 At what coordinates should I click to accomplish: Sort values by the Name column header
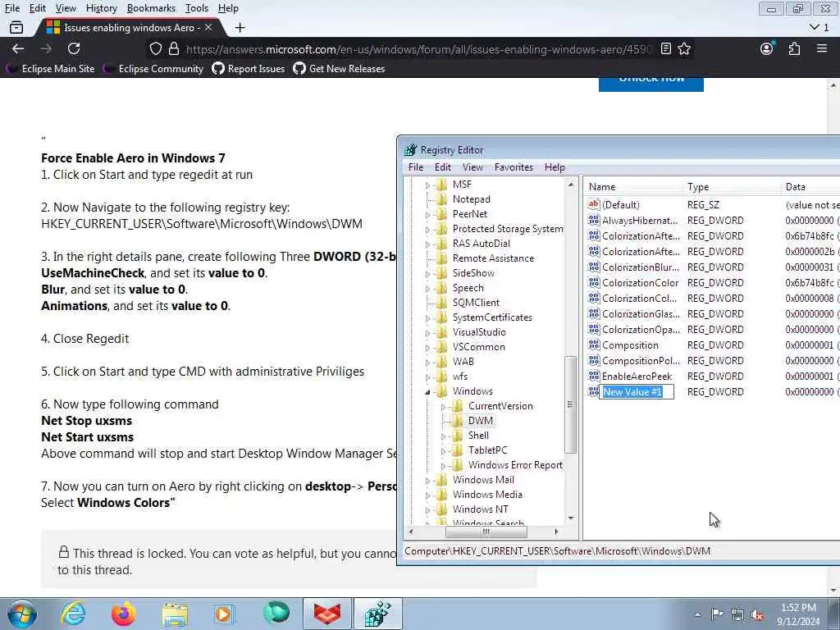[634, 187]
